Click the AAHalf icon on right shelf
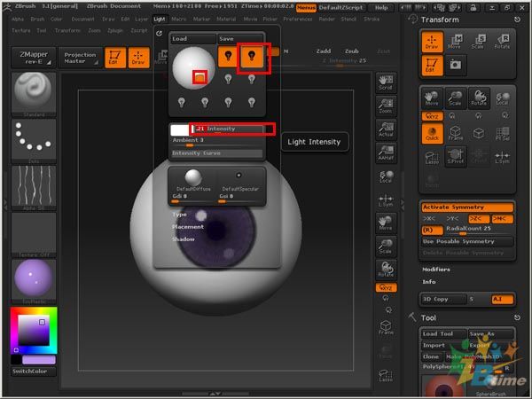532x399 pixels. 386,153
